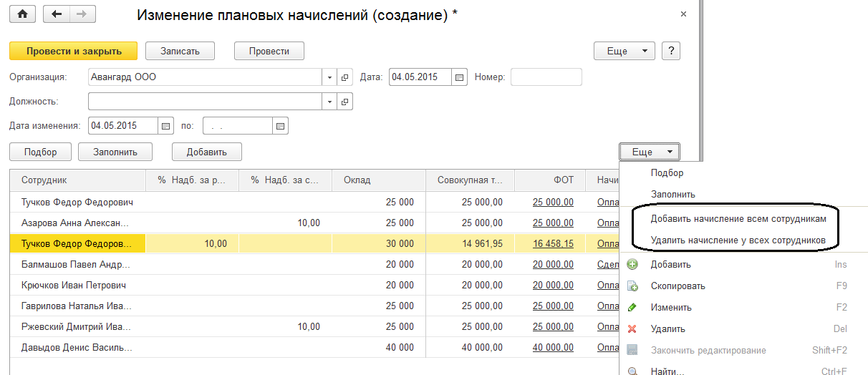This screenshot has width=868, height=375.
Task: Click the Записать button
Action: (x=180, y=51)
